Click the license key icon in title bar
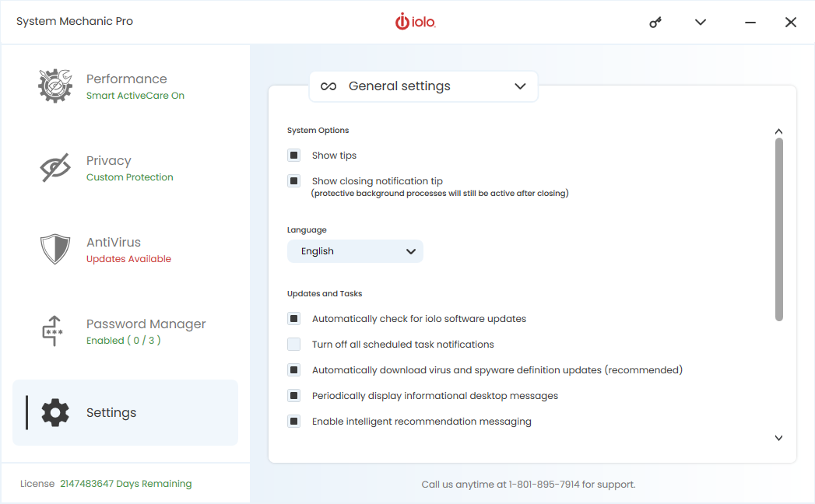815x504 pixels. point(655,23)
